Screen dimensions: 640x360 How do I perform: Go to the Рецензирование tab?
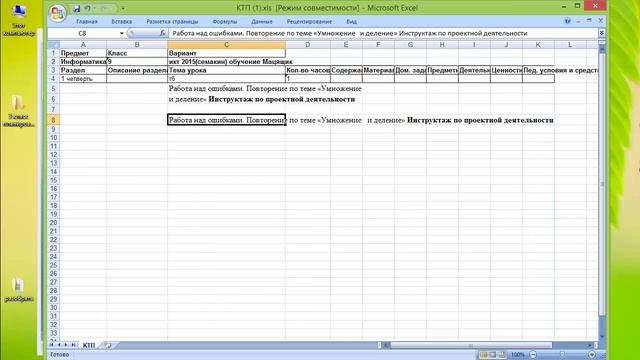309,22
